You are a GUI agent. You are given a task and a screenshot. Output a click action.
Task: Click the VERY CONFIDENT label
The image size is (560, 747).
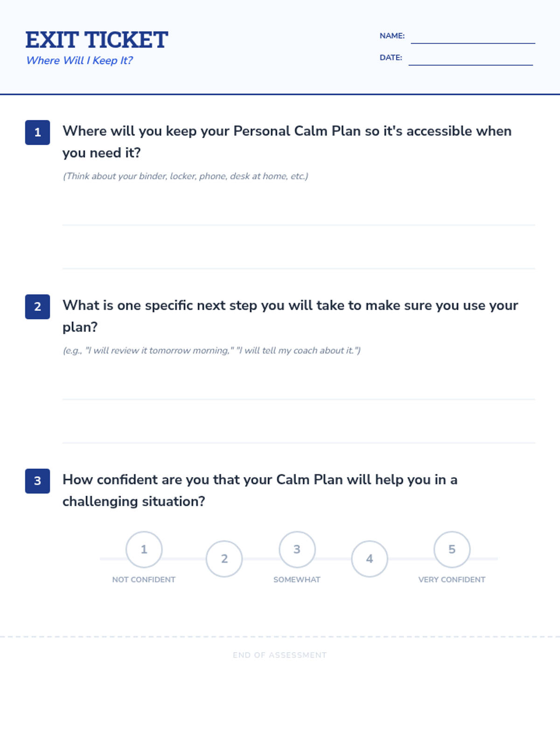tap(452, 579)
